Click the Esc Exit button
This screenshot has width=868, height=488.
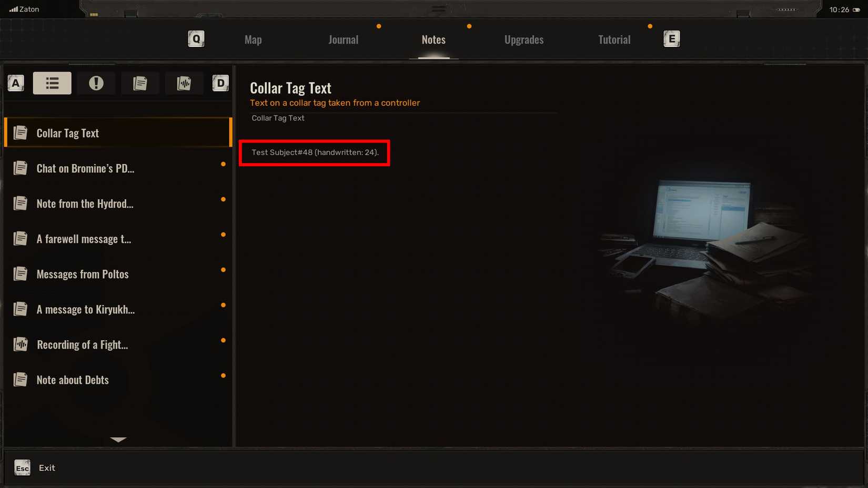click(x=34, y=467)
